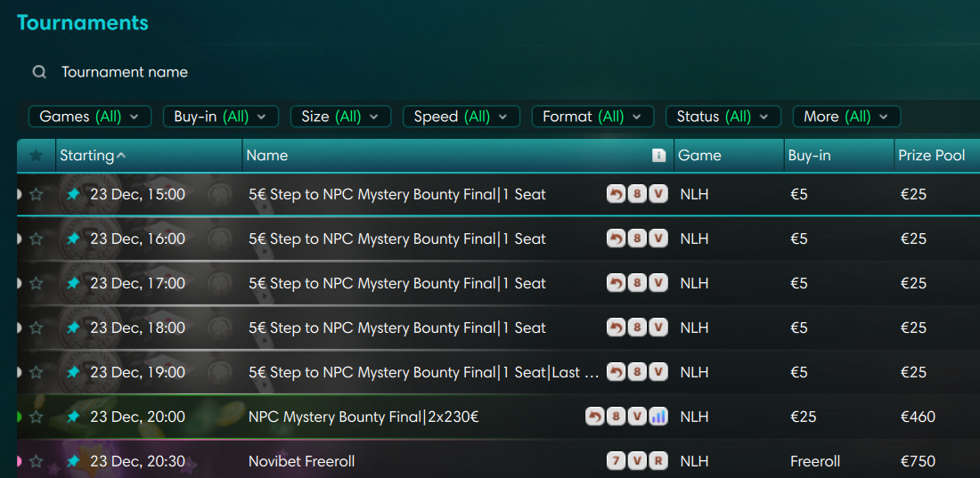
Task: Click the V badge on 18:00 tournament row
Action: pyautogui.click(x=658, y=328)
